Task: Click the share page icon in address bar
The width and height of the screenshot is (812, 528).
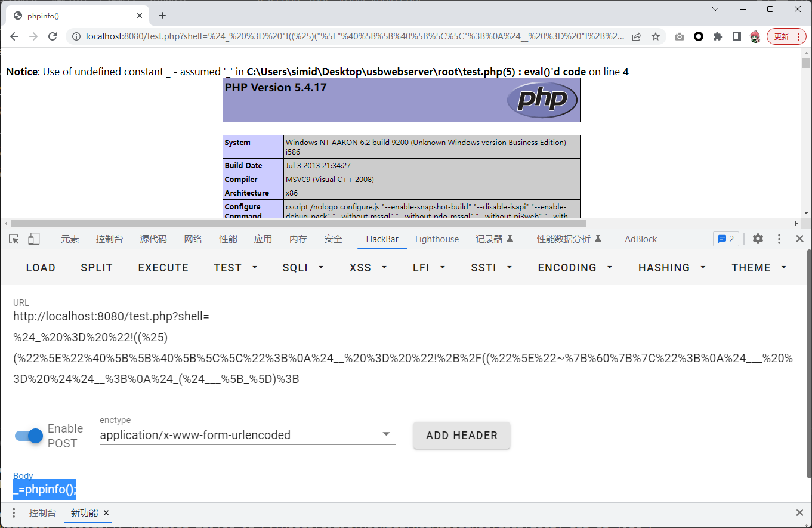Action: (x=637, y=36)
